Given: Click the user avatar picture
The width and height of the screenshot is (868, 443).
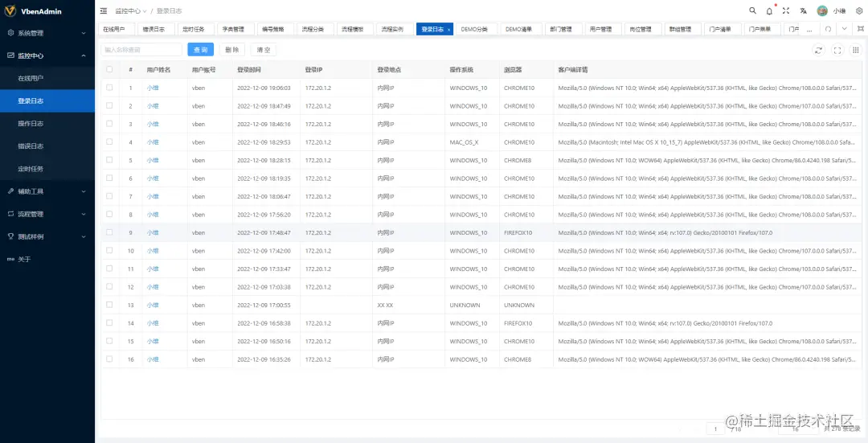Looking at the screenshot, I should [x=823, y=10].
